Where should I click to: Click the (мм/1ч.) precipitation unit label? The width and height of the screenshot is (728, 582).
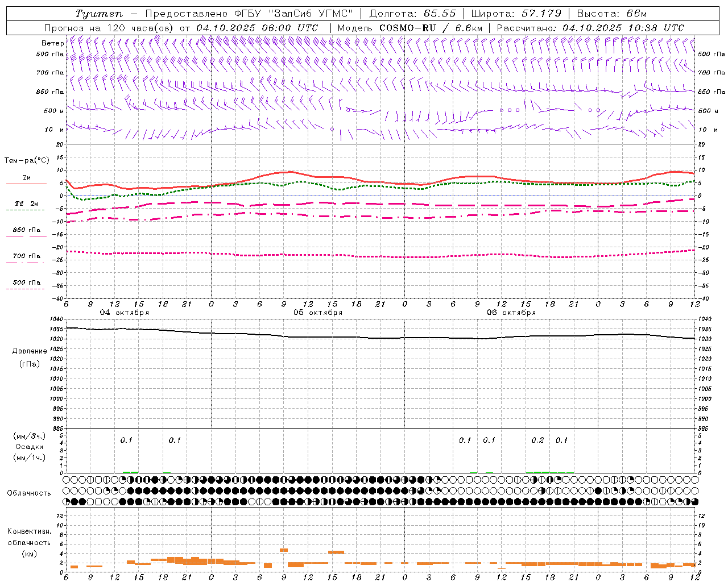(x=30, y=458)
